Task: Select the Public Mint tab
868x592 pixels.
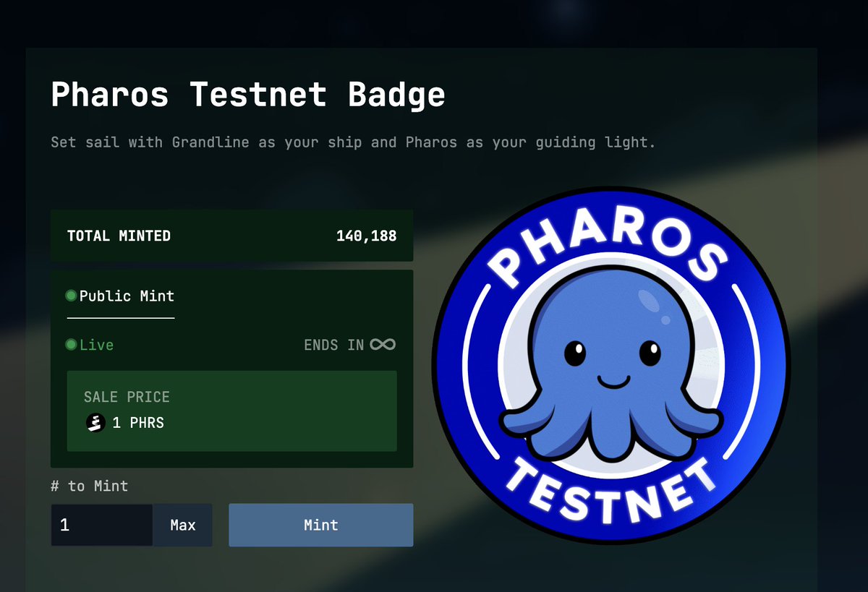Action: (x=121, y=296)
